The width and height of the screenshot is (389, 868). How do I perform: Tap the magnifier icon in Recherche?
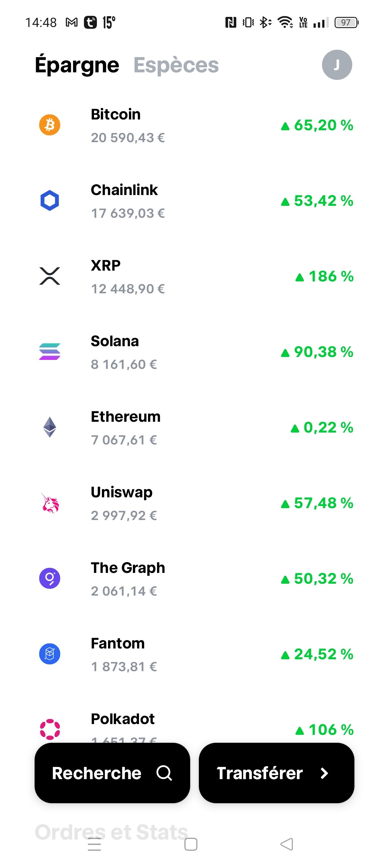[164, 773]
